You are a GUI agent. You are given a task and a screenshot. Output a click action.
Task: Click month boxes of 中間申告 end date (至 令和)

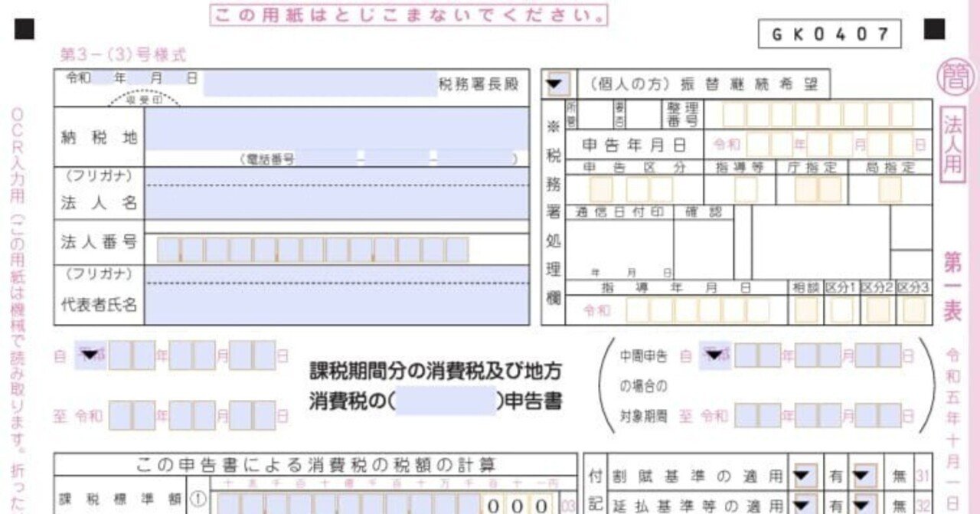point(818,415)
